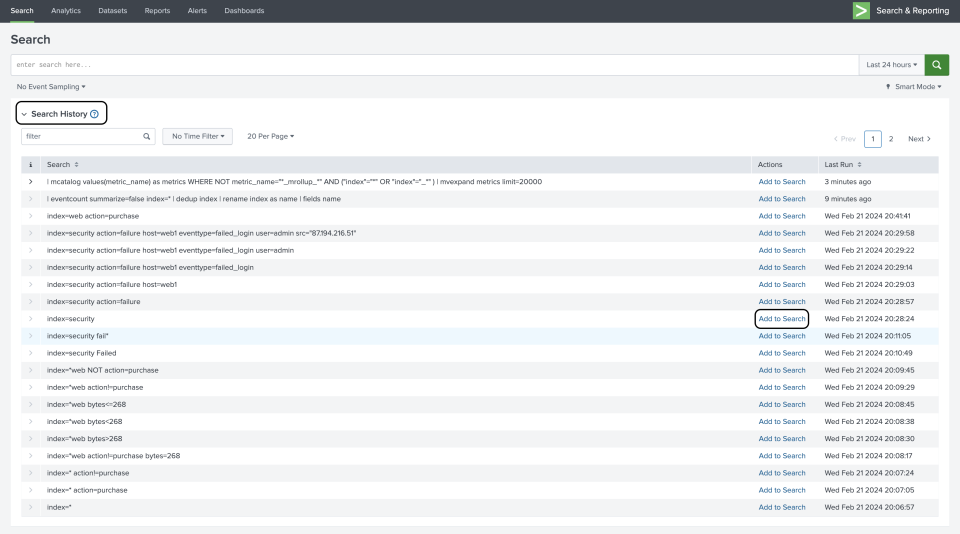The image size is (960, 534).
Task: Click the main search query input field
Action: click(435, 65)
